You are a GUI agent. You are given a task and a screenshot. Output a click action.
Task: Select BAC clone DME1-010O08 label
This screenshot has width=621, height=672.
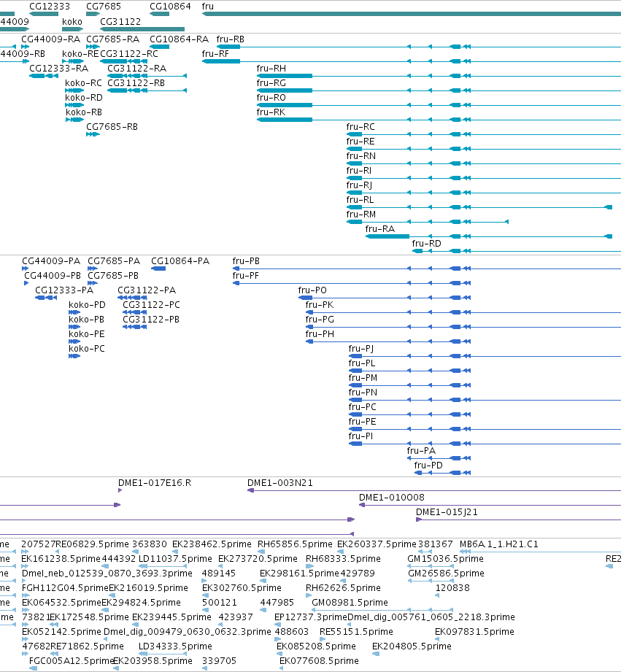(x=392, y=498)
